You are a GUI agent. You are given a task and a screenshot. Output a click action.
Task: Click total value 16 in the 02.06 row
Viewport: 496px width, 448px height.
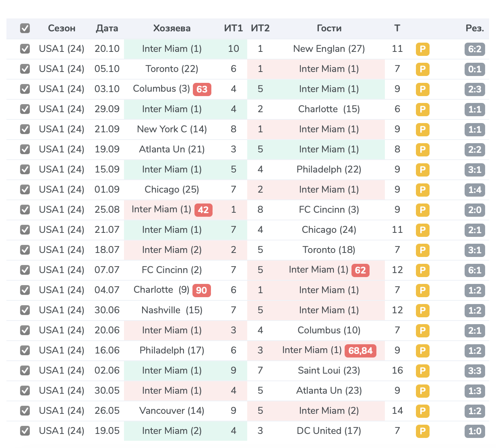tap(397, 370)
